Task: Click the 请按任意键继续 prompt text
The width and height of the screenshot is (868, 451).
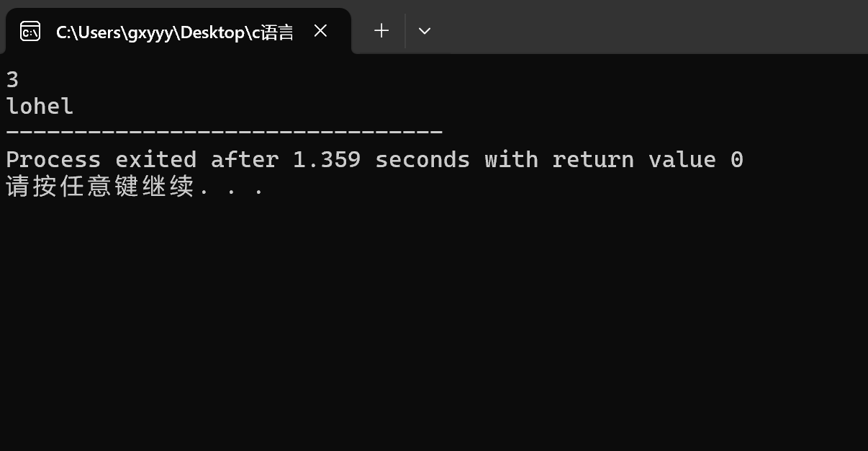Action: click(x=101, y=187)
